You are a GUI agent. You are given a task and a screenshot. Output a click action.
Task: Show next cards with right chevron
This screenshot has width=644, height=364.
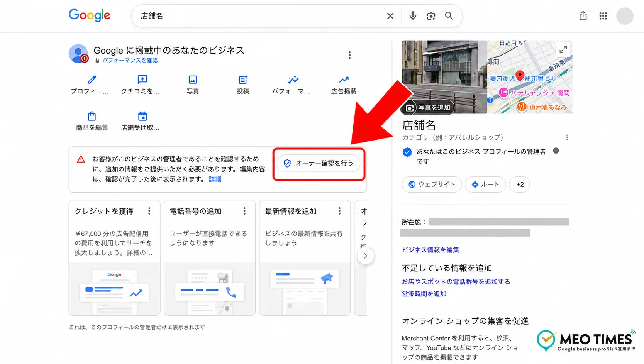[x=365, y=256]
